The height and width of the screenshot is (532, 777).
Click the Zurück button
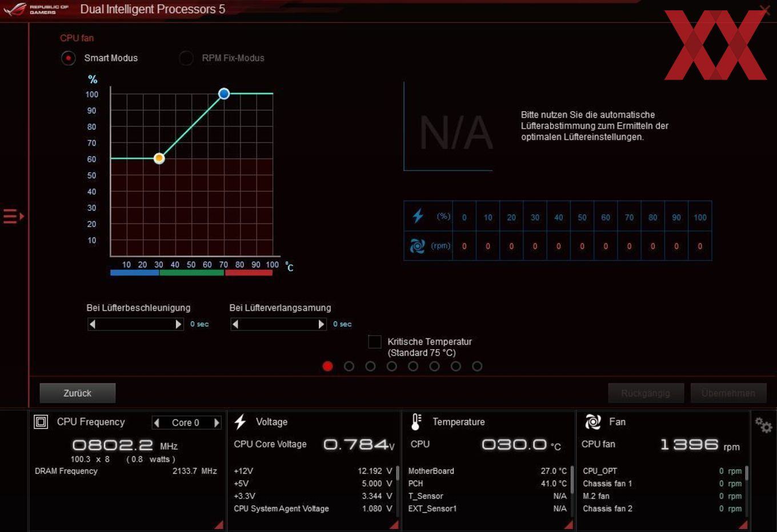78,393
